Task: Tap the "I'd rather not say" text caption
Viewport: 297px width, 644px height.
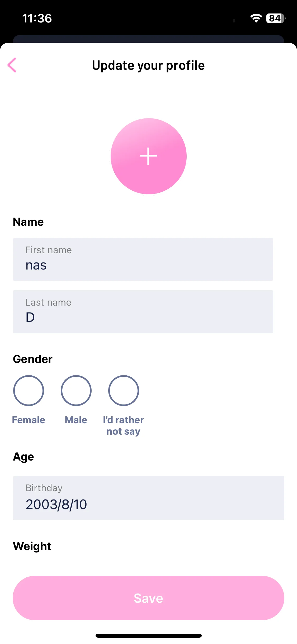Action: [x=123, y=426]
